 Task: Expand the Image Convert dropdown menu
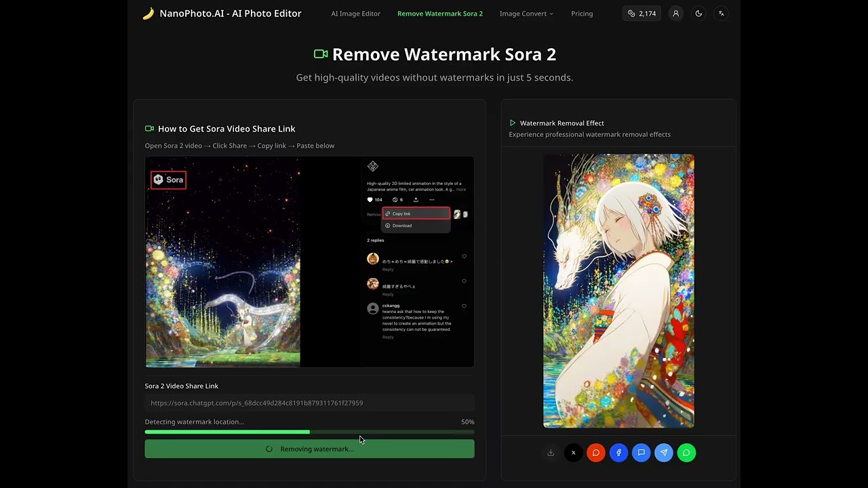point(526,14)
